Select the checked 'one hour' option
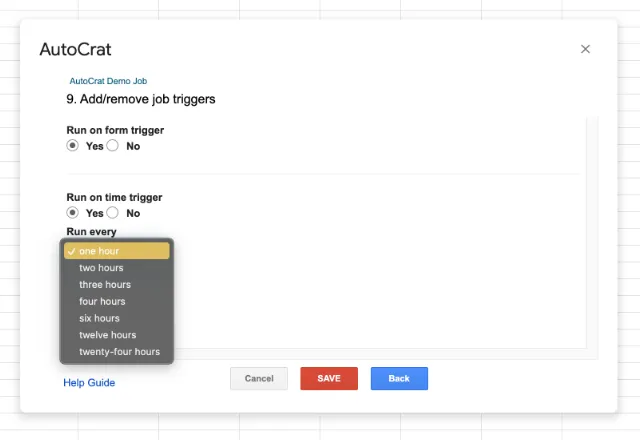This screenshot has width=640, height=440. pyautogui.click(x=116, y=251)
